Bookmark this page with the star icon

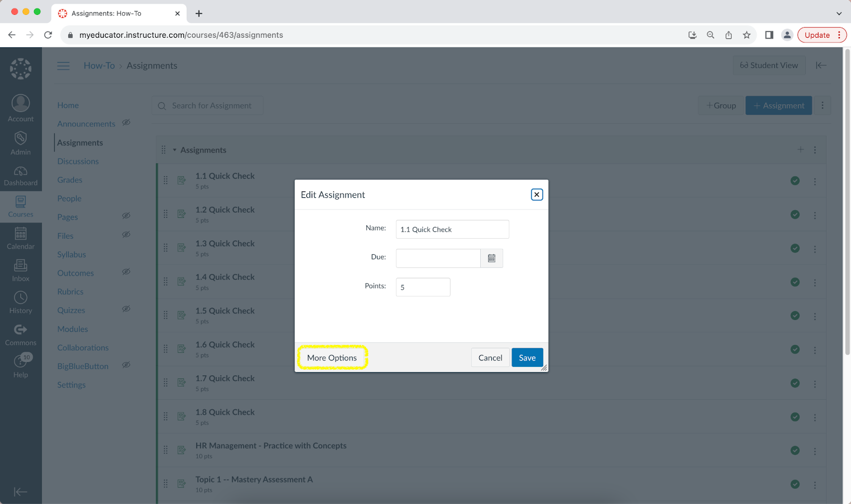(747, 35)
